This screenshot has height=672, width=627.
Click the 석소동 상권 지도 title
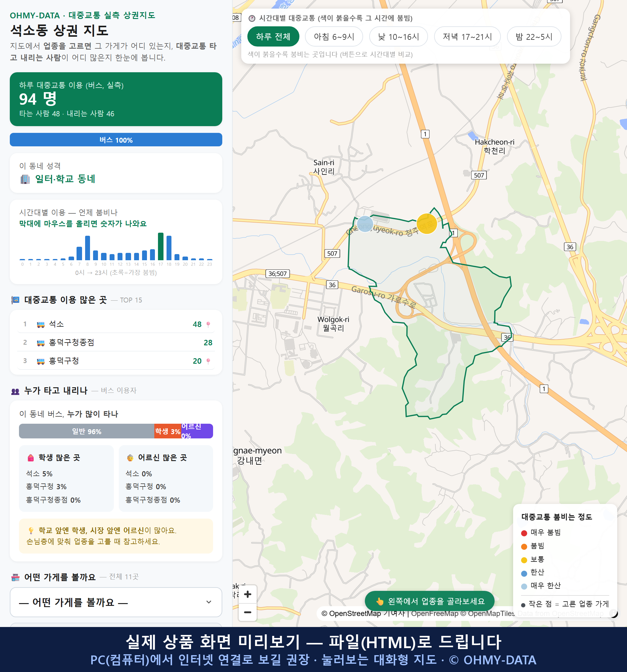[x=59, y=30]
